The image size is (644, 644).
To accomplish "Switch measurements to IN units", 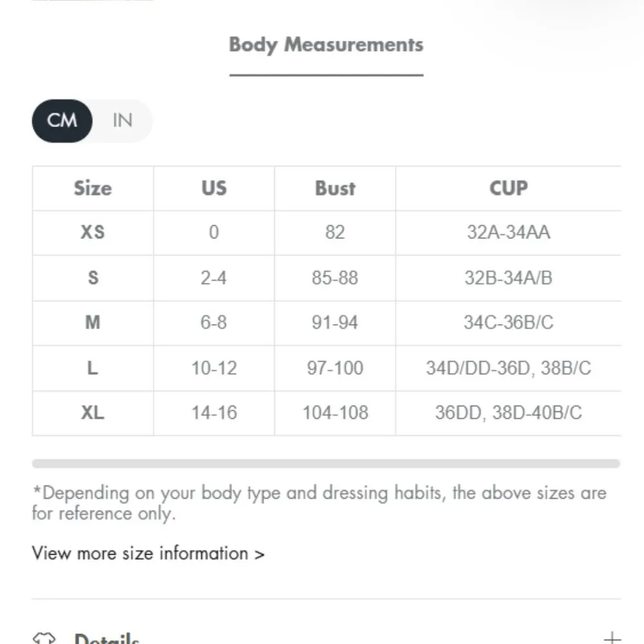I will [122, 120].
